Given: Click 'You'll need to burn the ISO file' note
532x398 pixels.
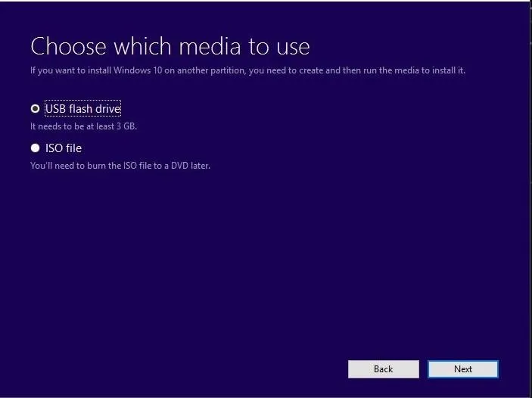Looking at the screenshot, I should pos(120,166).
